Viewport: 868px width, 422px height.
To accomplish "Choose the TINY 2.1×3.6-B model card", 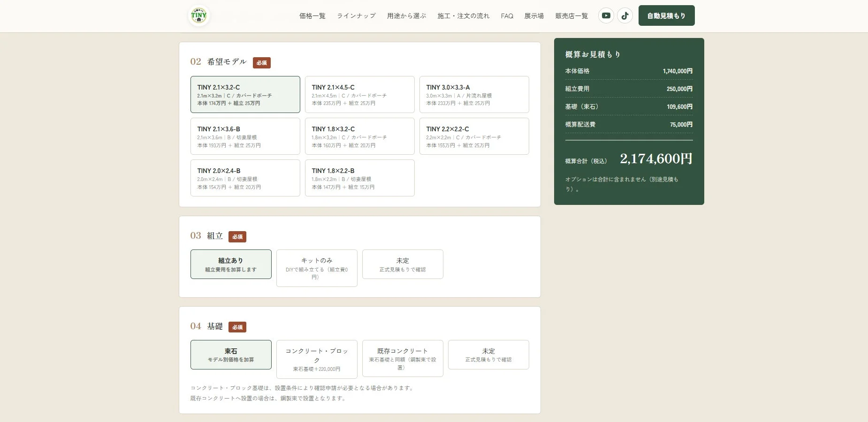I will click(245, 136).
